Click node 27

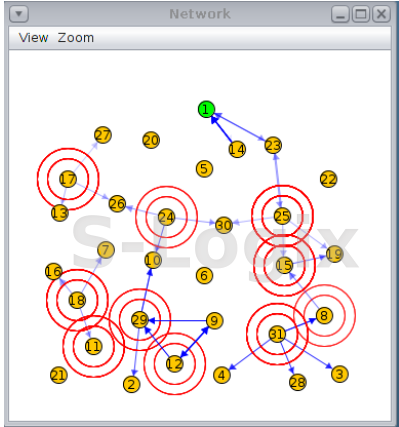pyautogui.click(x=103, y=135)
